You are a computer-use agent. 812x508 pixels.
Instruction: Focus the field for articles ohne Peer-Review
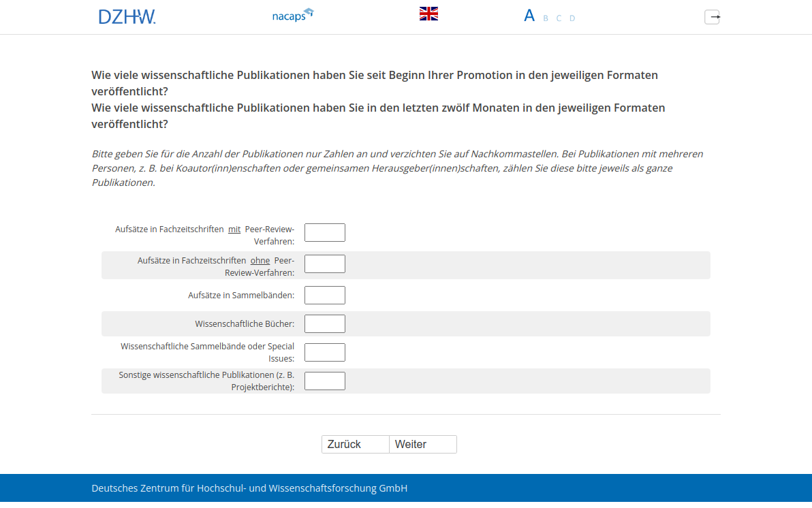pos(325,264)
